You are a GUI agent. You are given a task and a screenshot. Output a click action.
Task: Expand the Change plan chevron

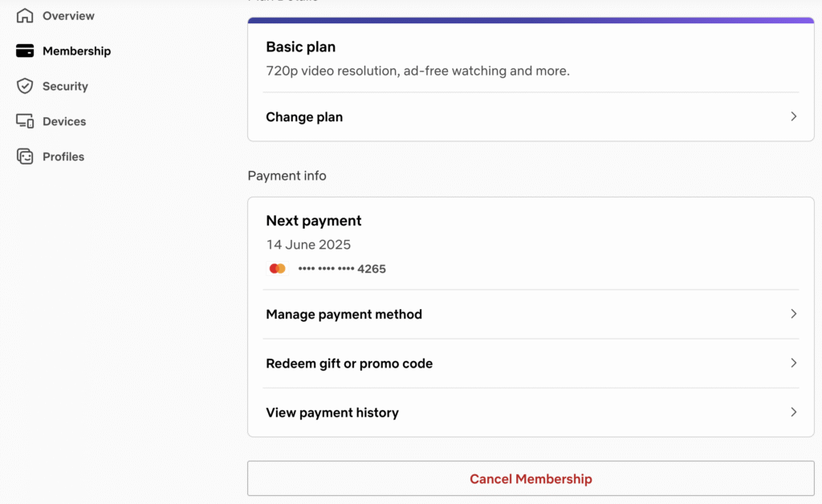pos(794,116)
